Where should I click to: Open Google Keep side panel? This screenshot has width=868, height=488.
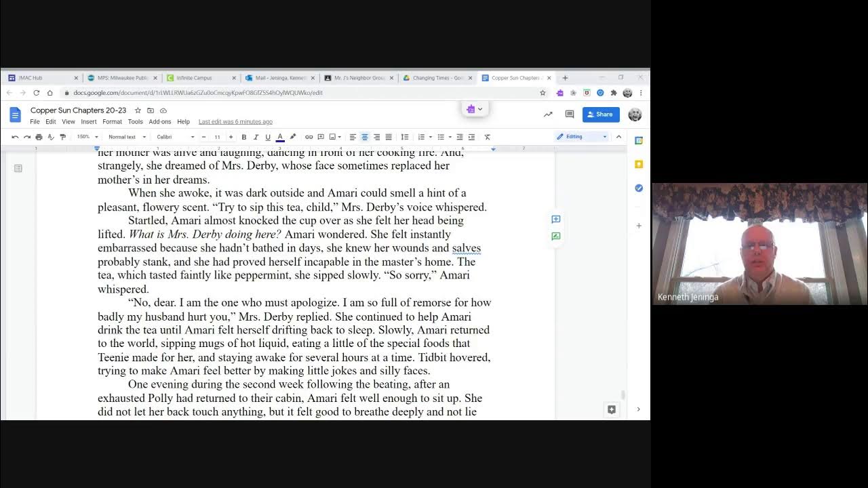point(639,164)
